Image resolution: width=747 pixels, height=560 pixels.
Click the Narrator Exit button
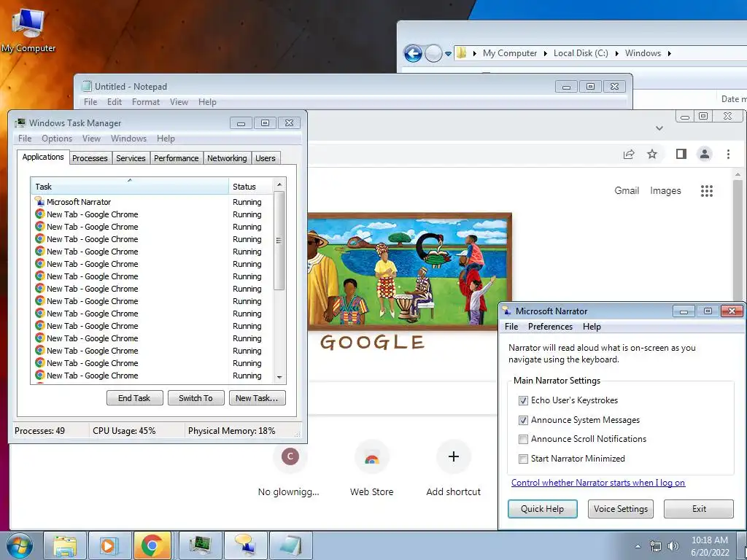coord(699,508)
